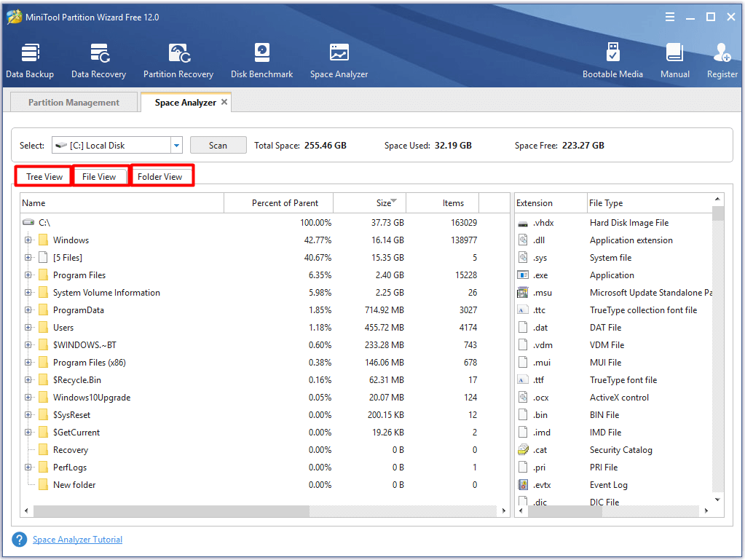
Task: Click the .cat Security Catalog icon
Action: pyautogui.click(x=523, y=449)
